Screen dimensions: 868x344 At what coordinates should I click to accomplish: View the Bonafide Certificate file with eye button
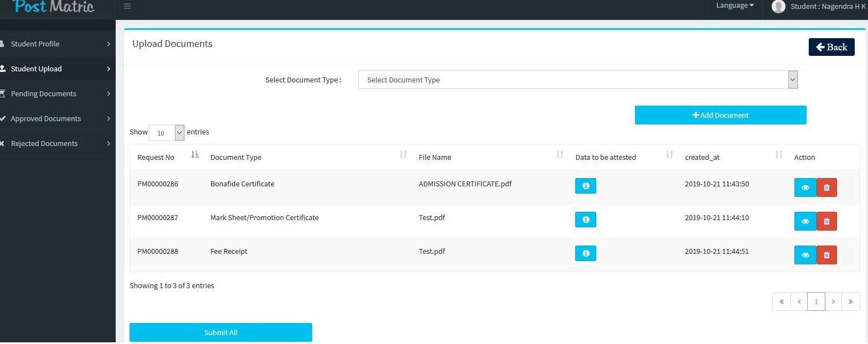[805, 187]
